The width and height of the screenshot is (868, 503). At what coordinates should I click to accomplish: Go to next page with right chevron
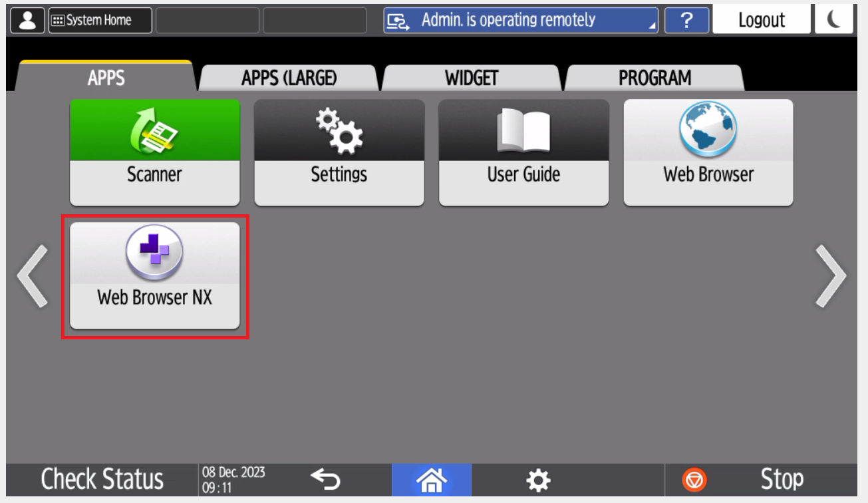(x=831, y=276)
